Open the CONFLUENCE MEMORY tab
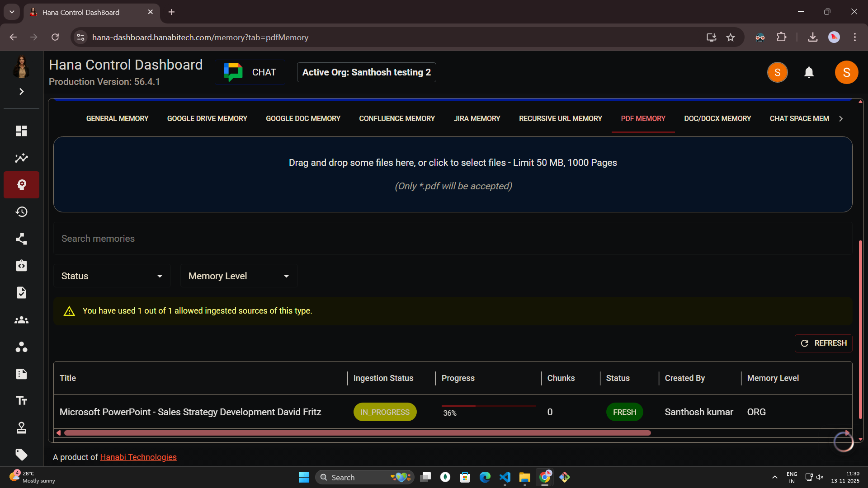This screenshot has height=488, width=868. [396, 118]
